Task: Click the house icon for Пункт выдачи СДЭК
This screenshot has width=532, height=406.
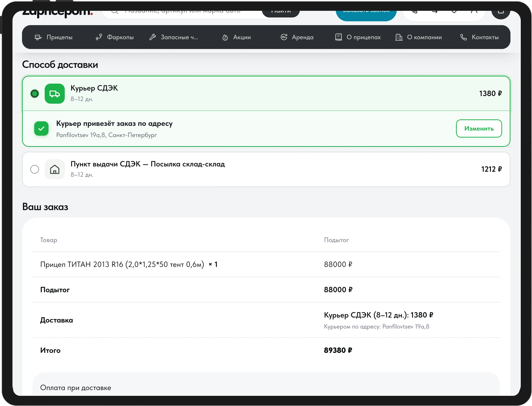Action: (x=55, y=169)
